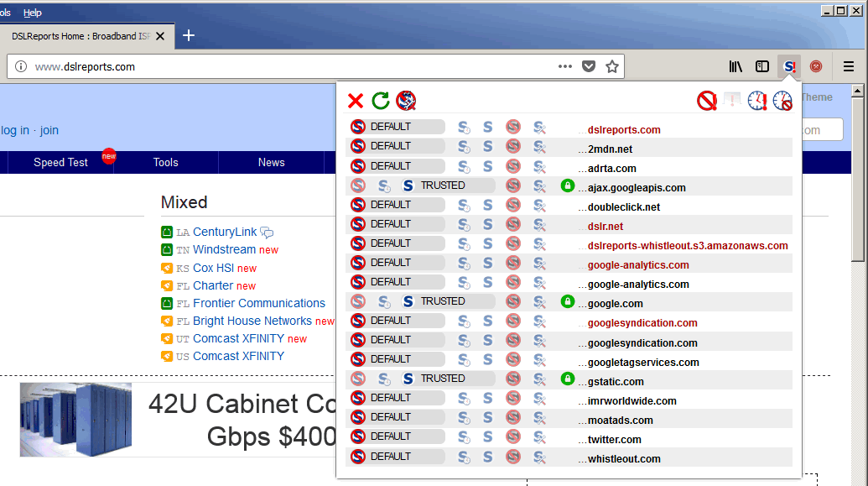Set 2mdn.net to Temp. TRUSTED
Viewport: 868px width, 486px height.
point(464,147)
